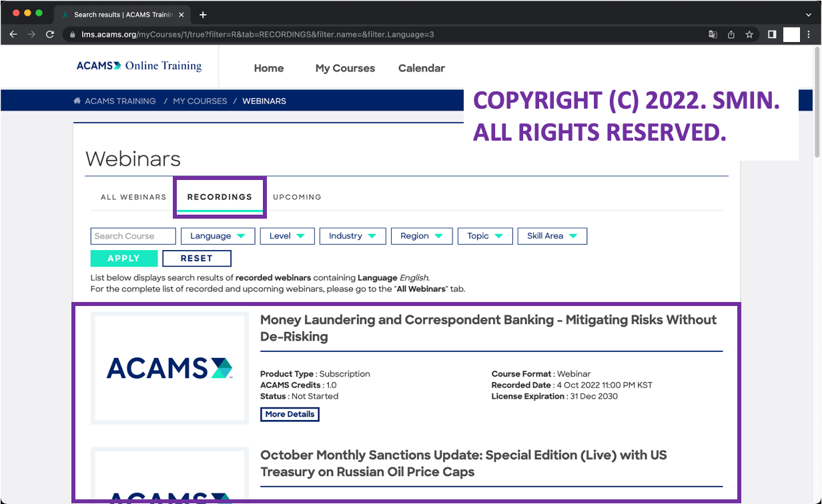
Task: Switch to the All Webinars tab
Action: [x=133, y=197]
